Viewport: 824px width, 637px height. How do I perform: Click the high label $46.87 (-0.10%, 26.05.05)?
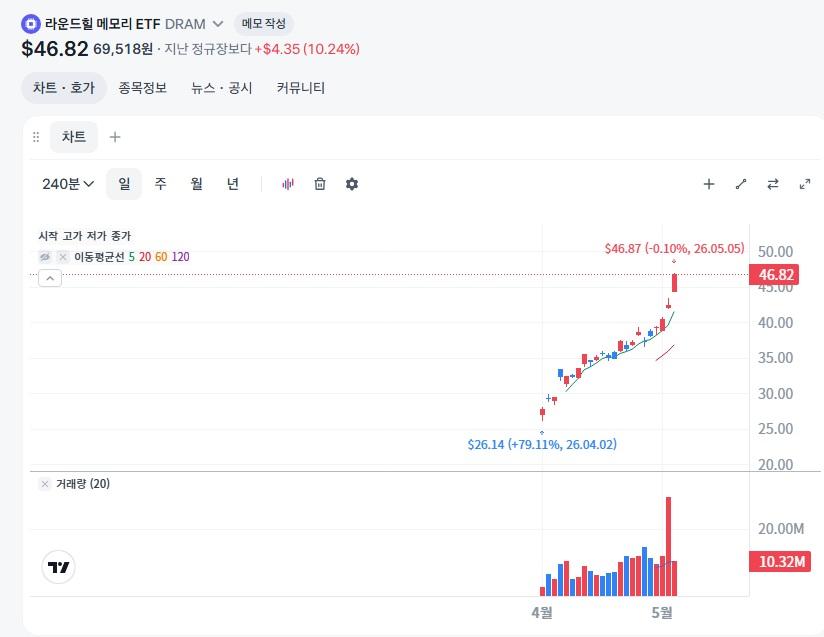click(674, 248)
